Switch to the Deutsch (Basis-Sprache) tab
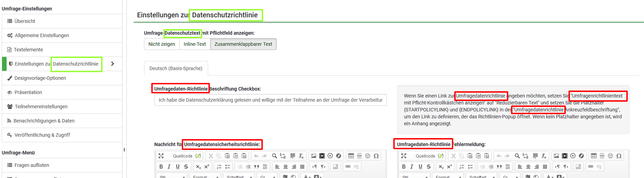Screen dimensions: 644x178 176,68
